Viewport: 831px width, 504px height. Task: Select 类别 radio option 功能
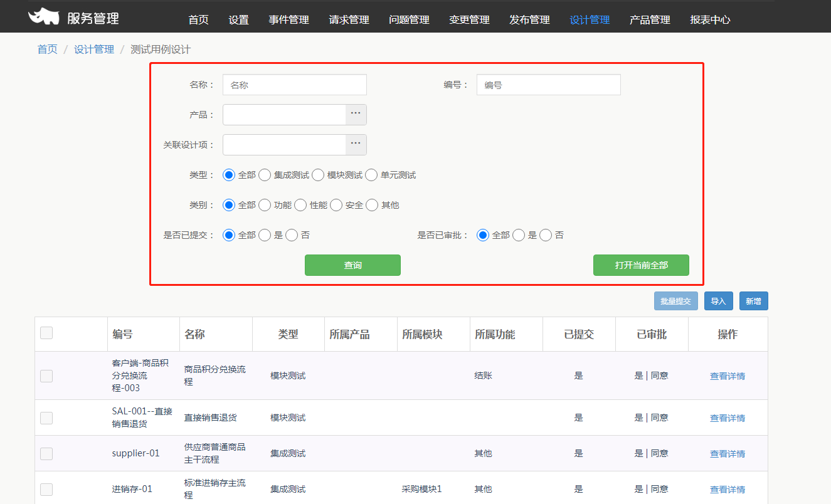(x=265, y=205)
